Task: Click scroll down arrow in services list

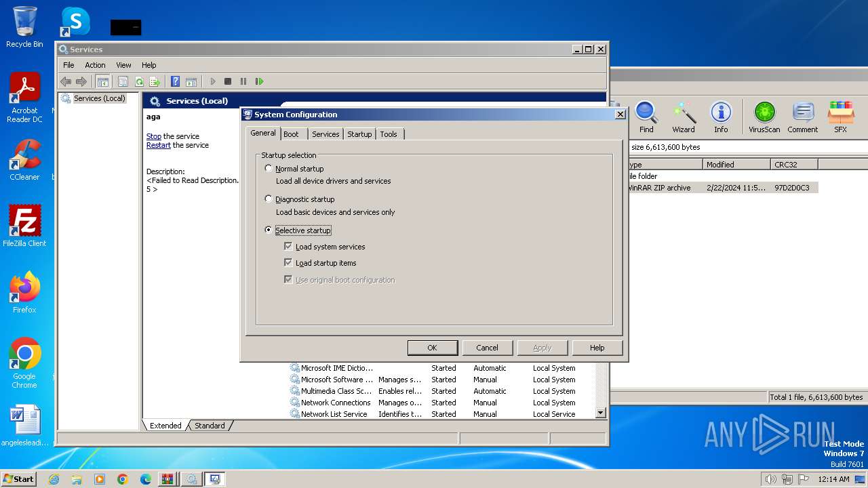Action: [600, 413]
